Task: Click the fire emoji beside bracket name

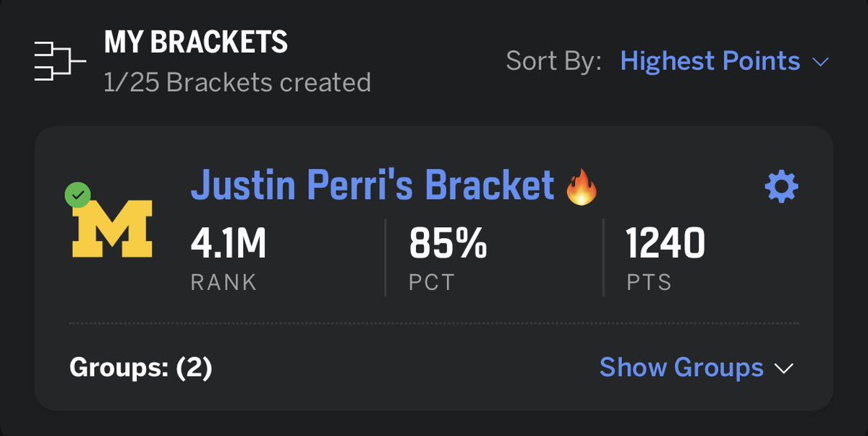Action: click(582, 187)
